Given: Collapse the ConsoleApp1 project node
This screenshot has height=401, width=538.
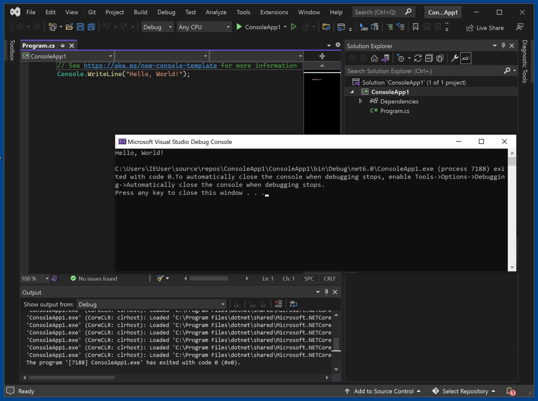Looking at the screenshot, I should (352, 92).
